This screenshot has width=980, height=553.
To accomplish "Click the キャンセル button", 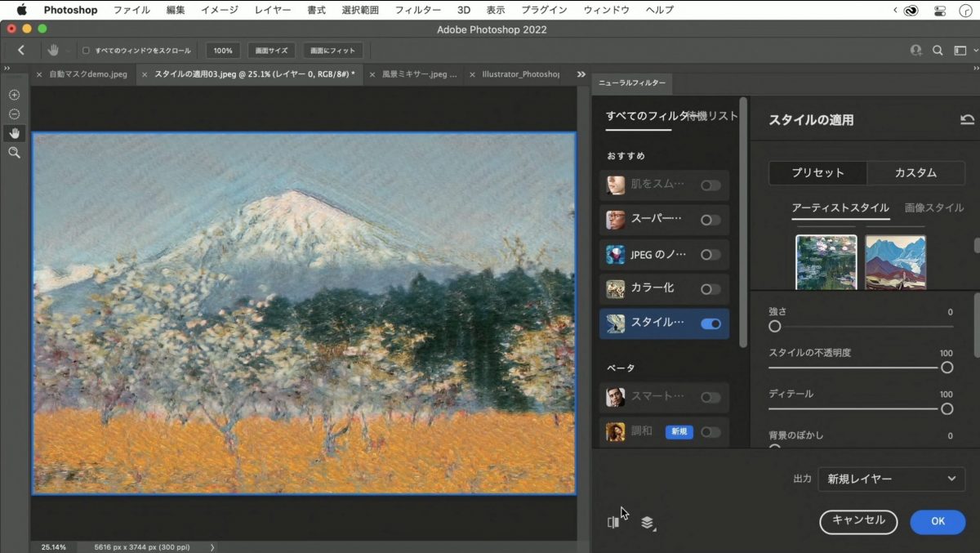I will pyautogui.click(x=858, y=521).
